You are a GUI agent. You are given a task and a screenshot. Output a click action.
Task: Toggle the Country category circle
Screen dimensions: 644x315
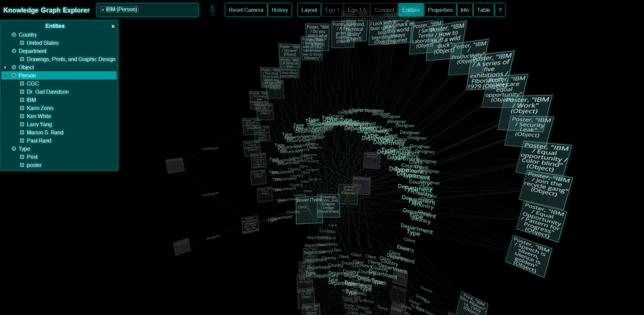coord(14,35)
